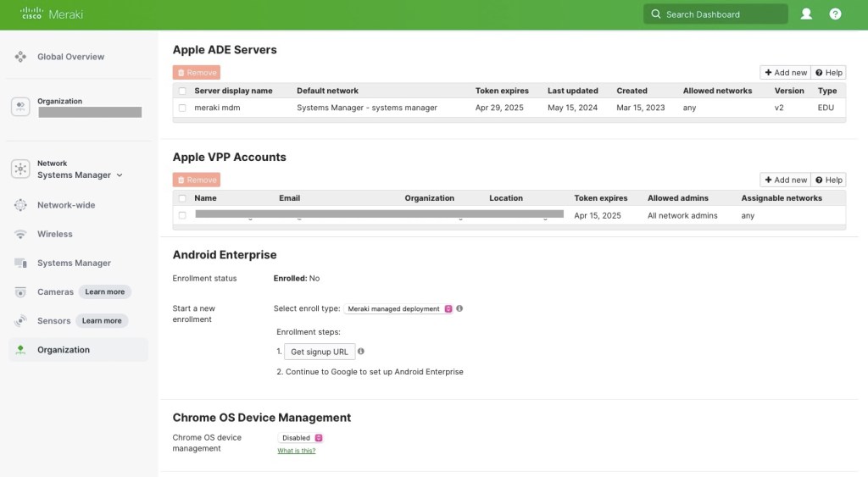
Task: Click the Get signup URL button
Action: (319, 352)
